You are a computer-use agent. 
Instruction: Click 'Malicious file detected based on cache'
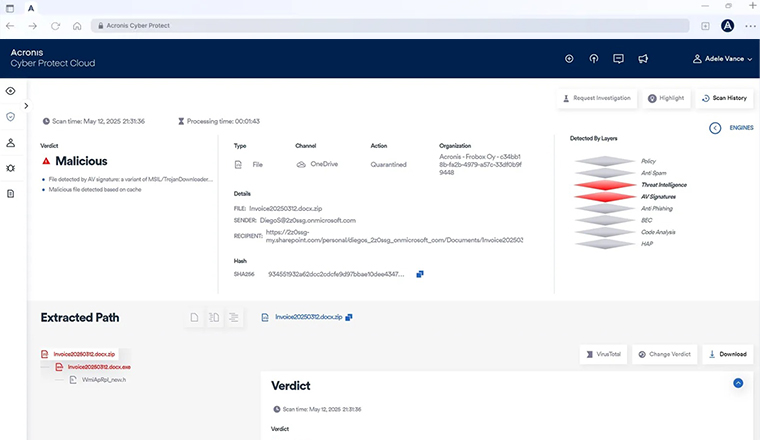(95, 189)
